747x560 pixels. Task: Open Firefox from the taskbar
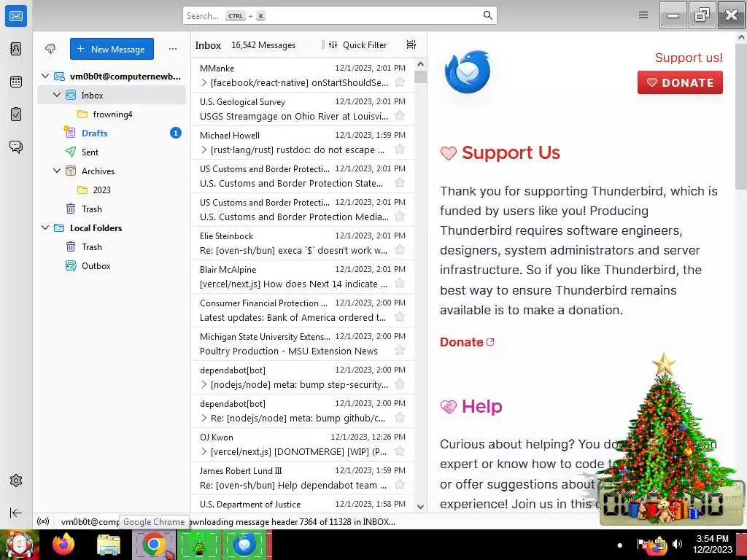[x=63, y=545]
